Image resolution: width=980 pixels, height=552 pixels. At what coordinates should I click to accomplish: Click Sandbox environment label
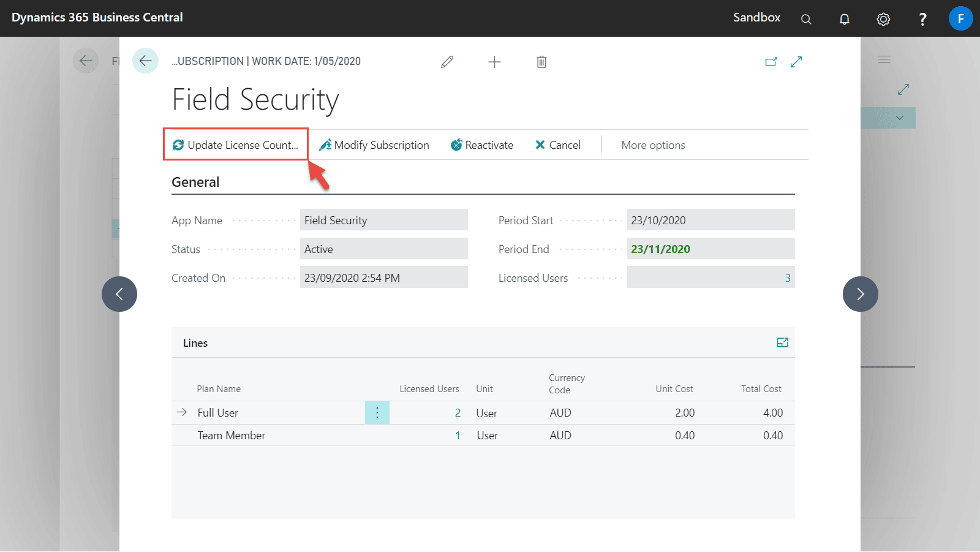point(756,18)
